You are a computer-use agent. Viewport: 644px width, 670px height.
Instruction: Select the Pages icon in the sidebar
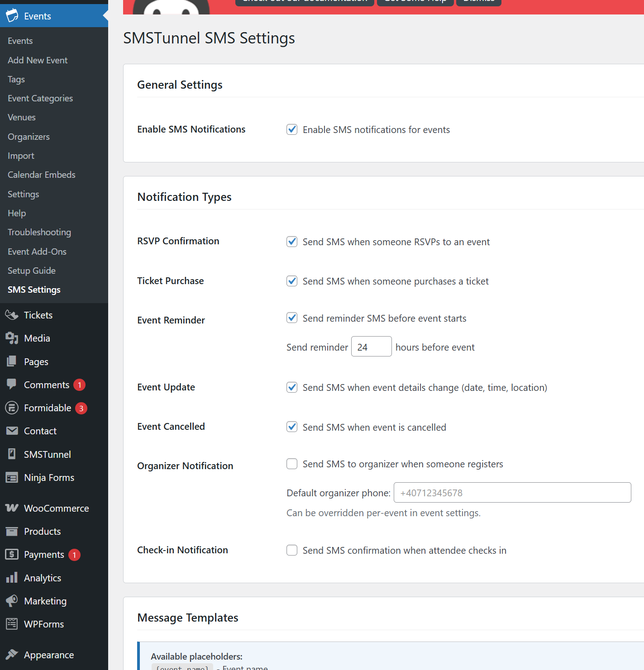12,361
